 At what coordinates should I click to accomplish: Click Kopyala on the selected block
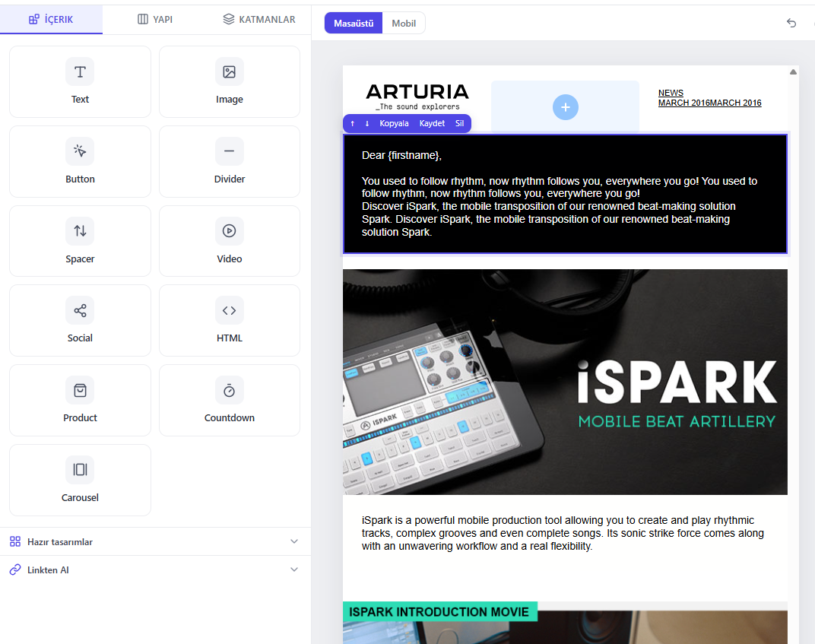pos(394,123)
